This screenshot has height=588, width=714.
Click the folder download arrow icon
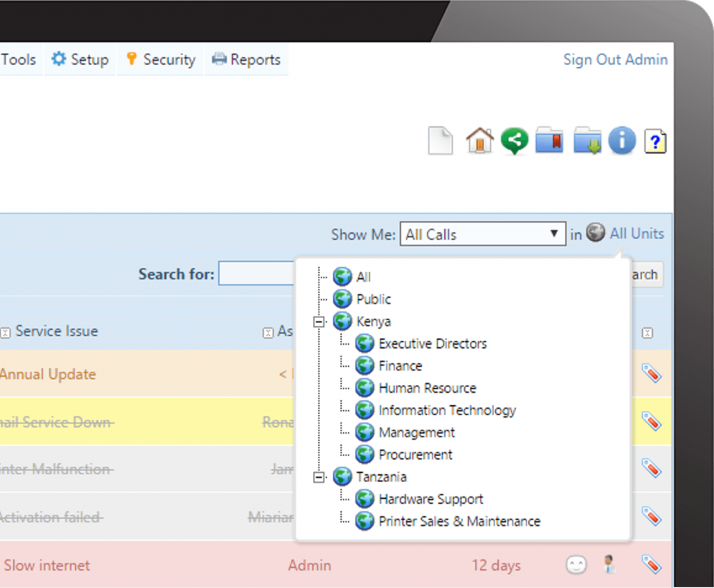click(x=587, y=140)
